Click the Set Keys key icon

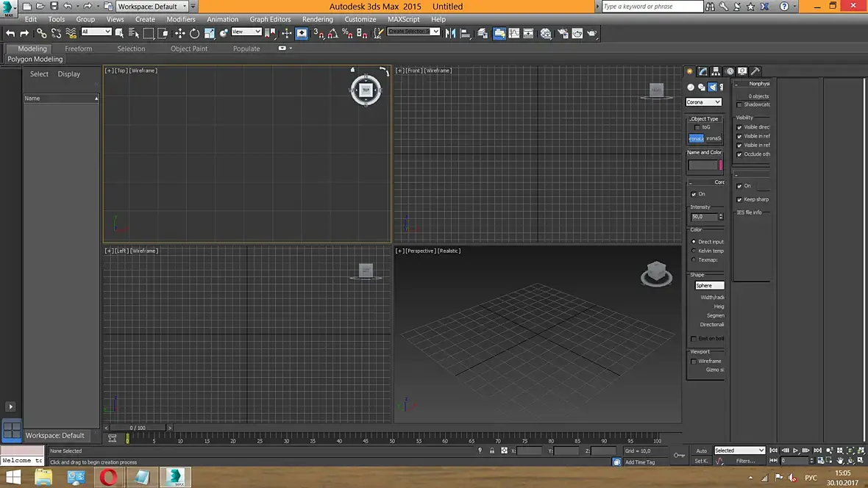point(679,455)
